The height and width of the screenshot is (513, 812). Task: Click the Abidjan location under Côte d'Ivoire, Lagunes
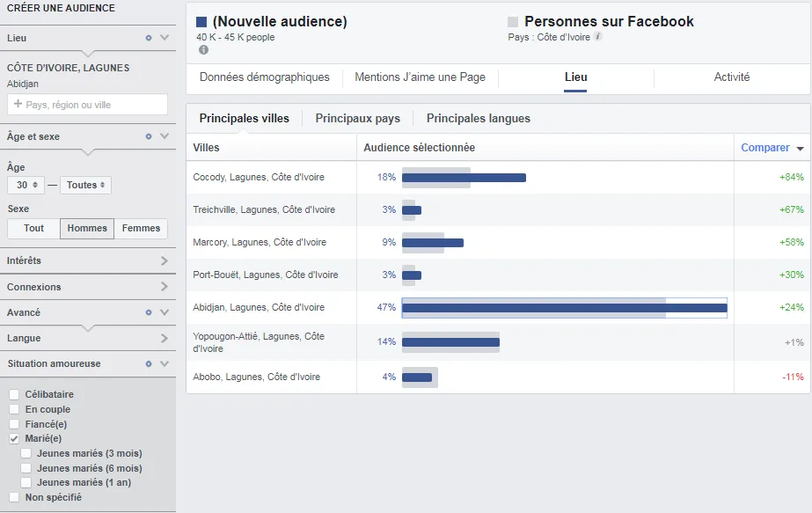(x=23, y=84)
